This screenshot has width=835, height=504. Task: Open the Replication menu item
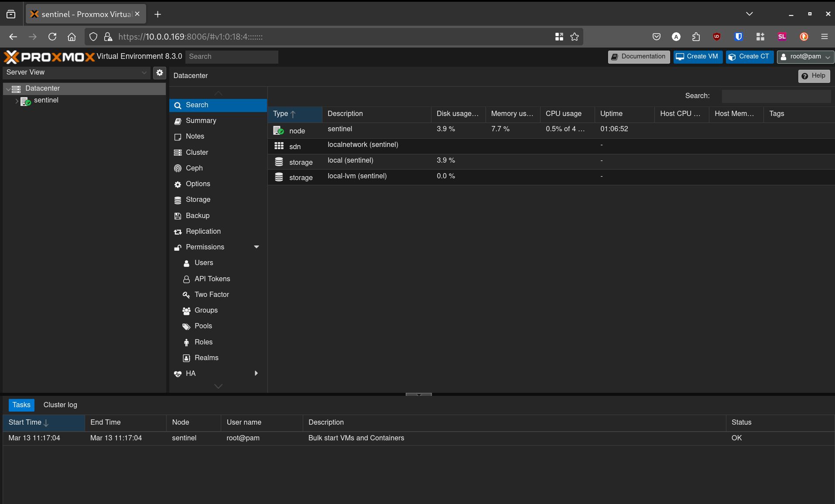pyautogui.click(x=218, y=232)
